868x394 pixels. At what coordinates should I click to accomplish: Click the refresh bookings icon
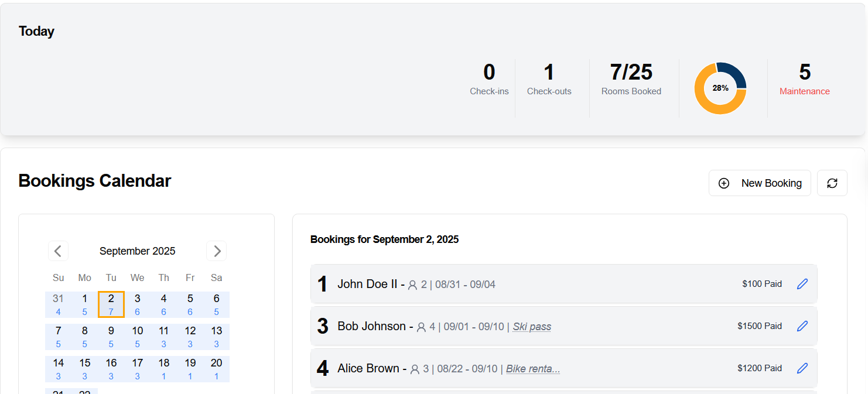(x=832, y=183)
